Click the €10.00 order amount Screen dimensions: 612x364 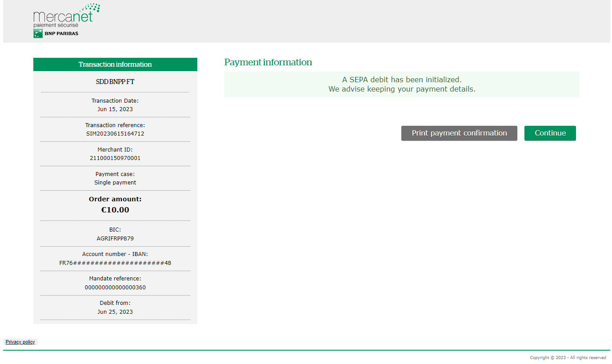coord(115,210)
